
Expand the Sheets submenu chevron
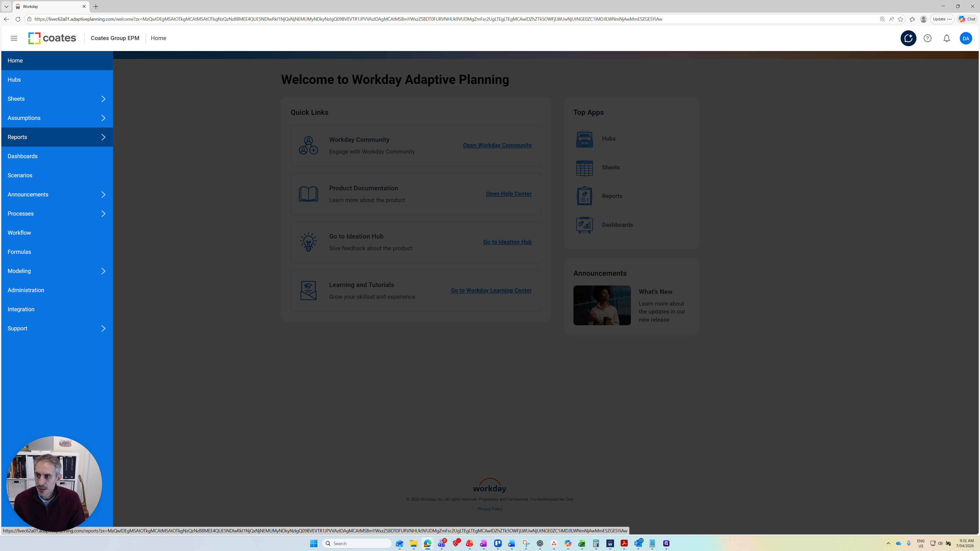coord(103,99)
